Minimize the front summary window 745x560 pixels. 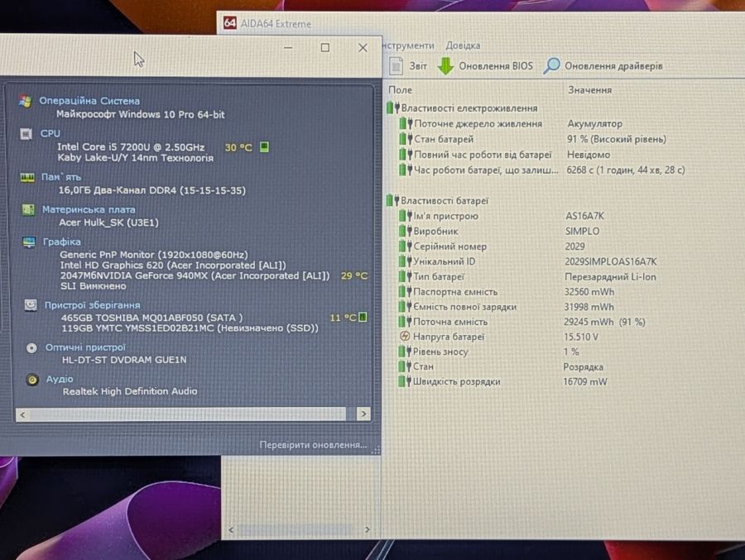pos(288,47)
